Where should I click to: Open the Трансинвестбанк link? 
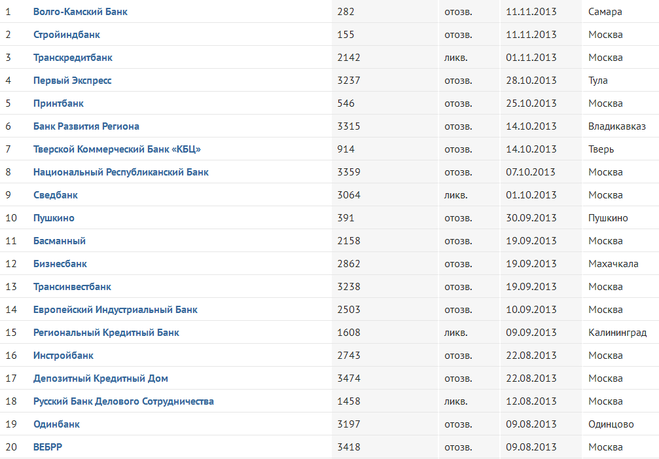(x=72, y=287)
